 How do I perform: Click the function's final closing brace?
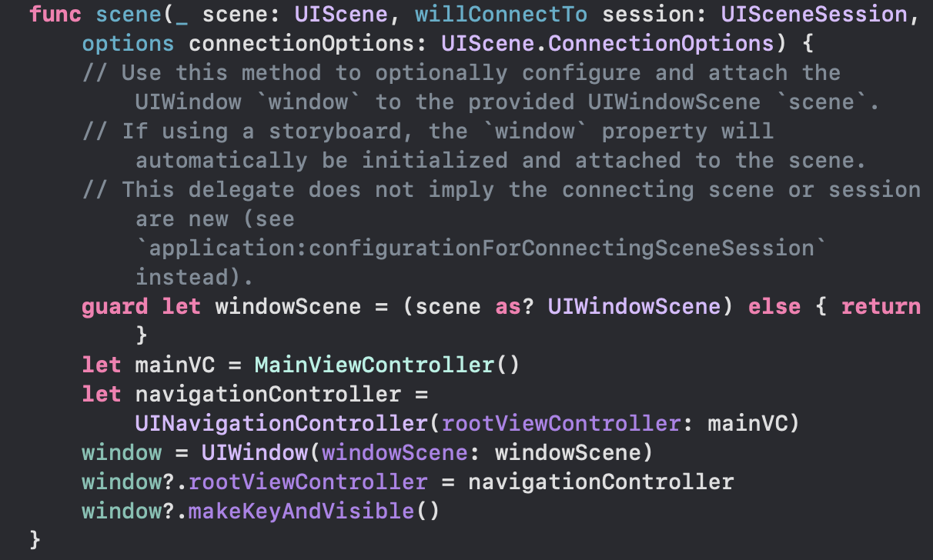click(x=35, y=539)
